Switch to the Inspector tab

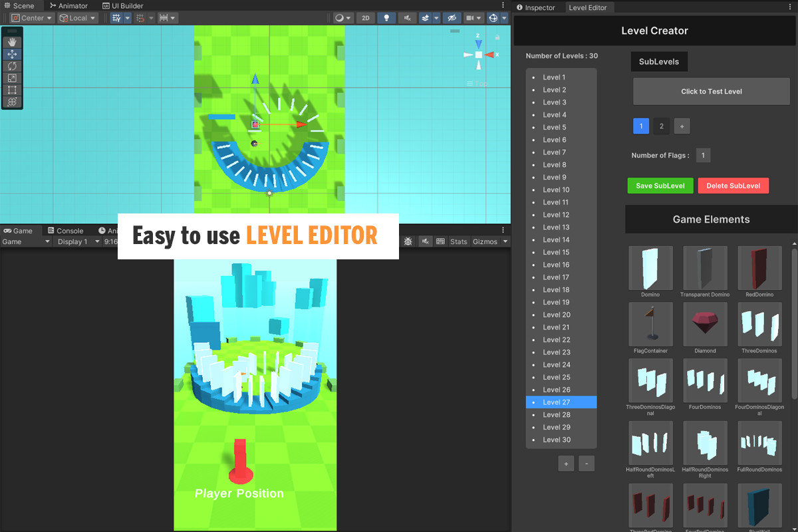click(536, 7)
